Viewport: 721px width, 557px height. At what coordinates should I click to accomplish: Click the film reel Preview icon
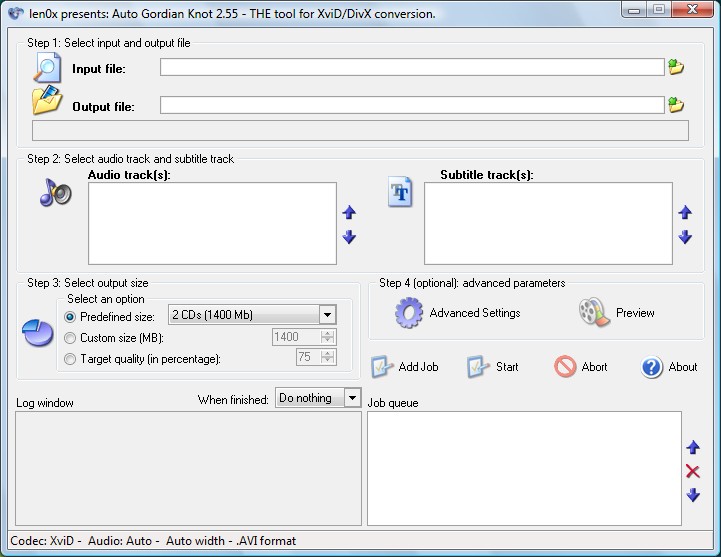tap(594, 312)
